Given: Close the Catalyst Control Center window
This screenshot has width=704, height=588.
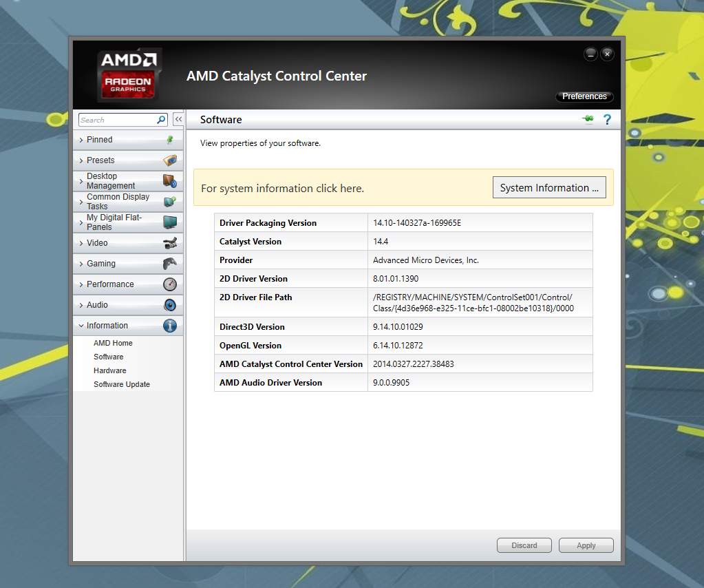Looking at the screenshot, I should coord(607,54).
